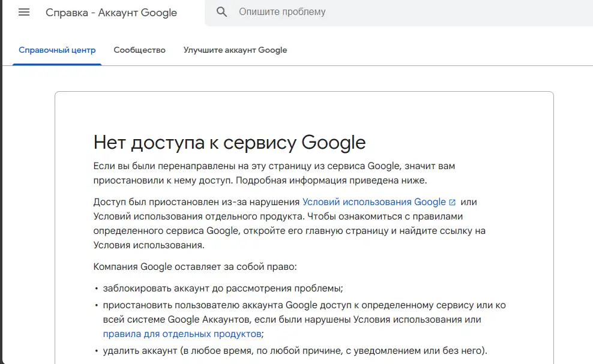
Task: Switch to the "Справочный центр" tab
Action: [x=57, y=50]
